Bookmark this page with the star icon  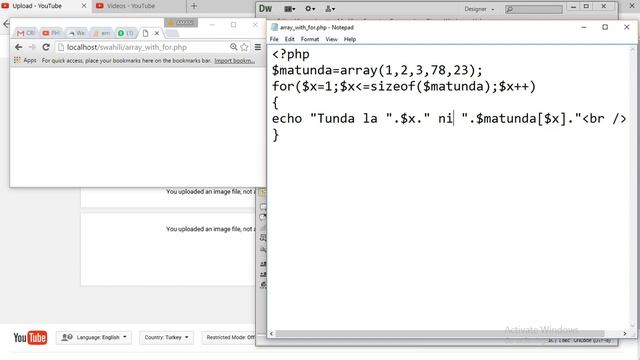244,47
